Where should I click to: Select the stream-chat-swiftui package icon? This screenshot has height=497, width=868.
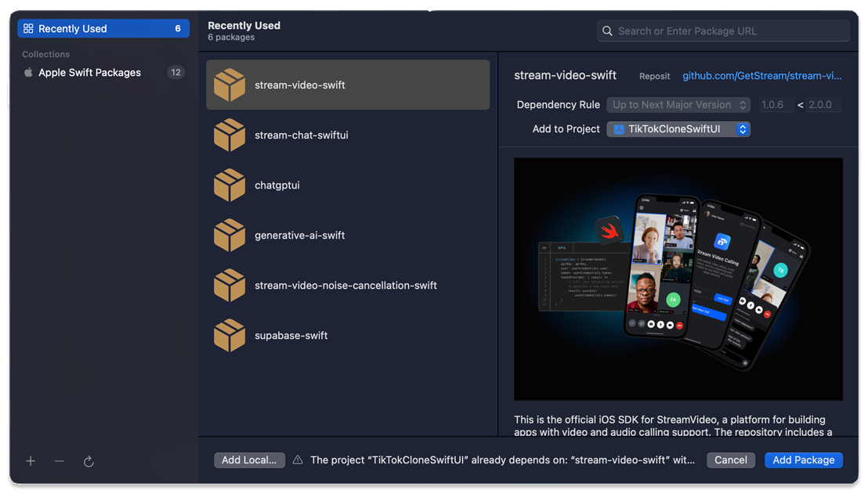pyautogui.click(x=229, y=135)
